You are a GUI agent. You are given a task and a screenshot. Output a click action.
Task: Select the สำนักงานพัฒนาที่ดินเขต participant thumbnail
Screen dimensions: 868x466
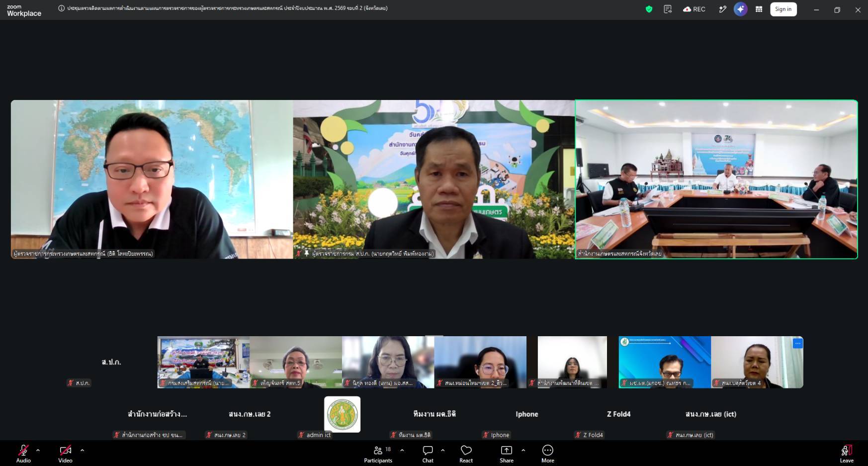[572, 362]
